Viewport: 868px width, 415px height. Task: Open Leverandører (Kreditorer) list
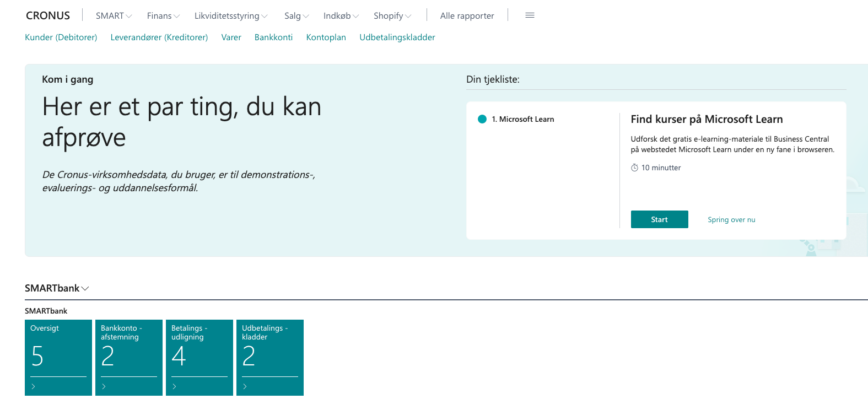pos(159,37)
